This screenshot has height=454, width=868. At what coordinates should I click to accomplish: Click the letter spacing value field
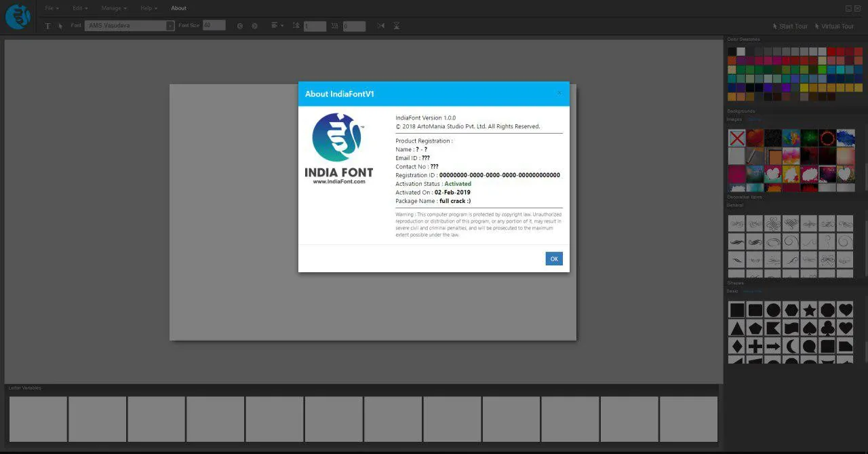pos(354,26)
